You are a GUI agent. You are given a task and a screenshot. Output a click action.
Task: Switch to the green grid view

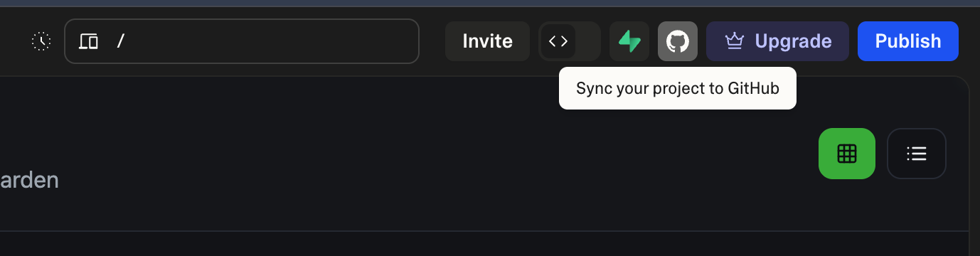[x=847, y=154]
